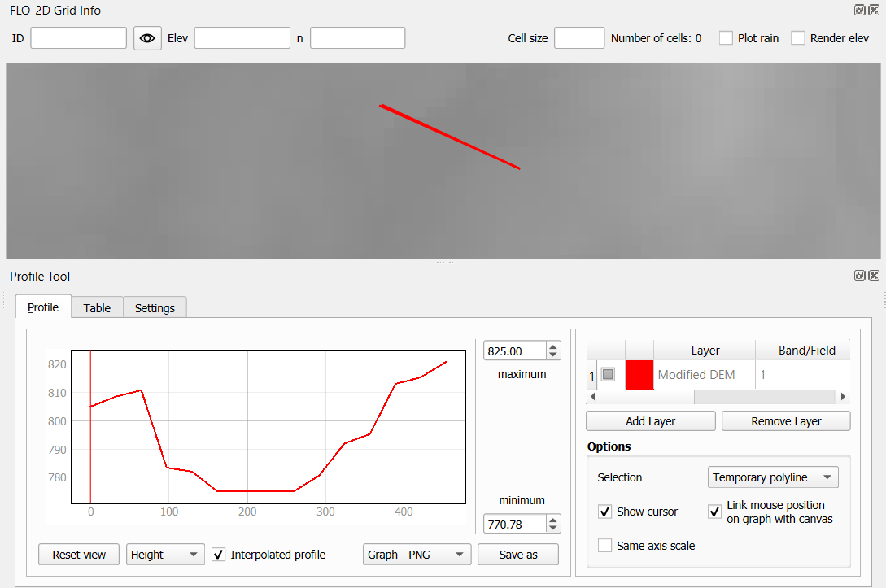This screenshot has height=588, width=886.
Task: Switch to the Table tab
Action: (97, 307)
